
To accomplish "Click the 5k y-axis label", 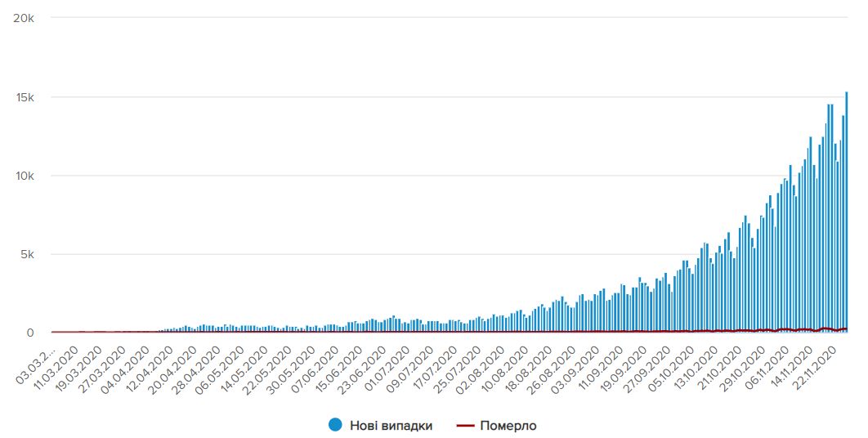I will 26,254.
